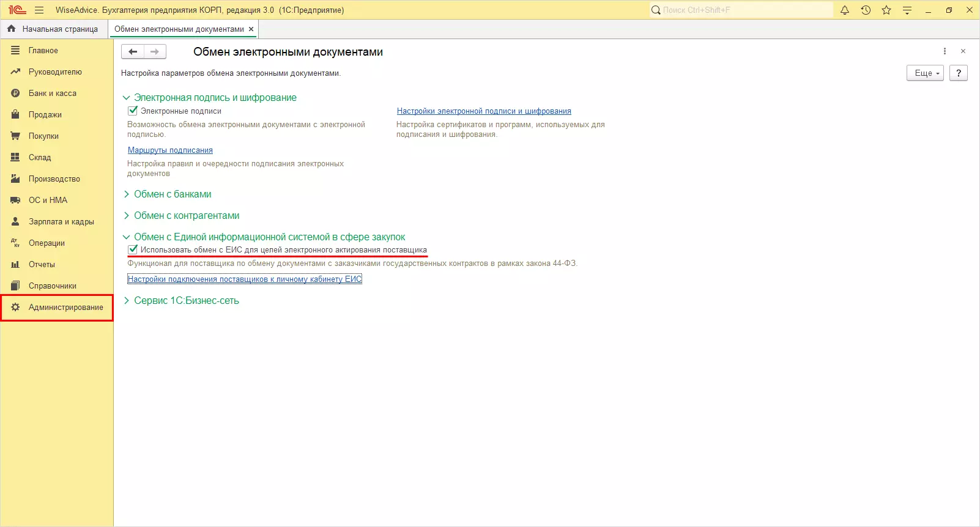This screenshot has width=980, height=527.
Task: Click the Зарплата и кадры person icon
Action: 15,221
